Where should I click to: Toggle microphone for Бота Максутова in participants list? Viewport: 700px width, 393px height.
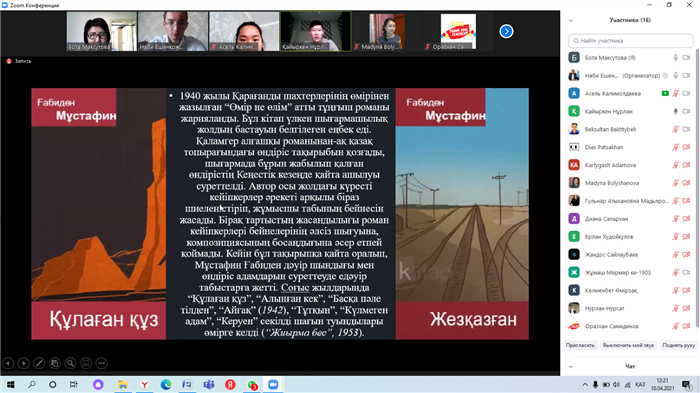point(675,58)
